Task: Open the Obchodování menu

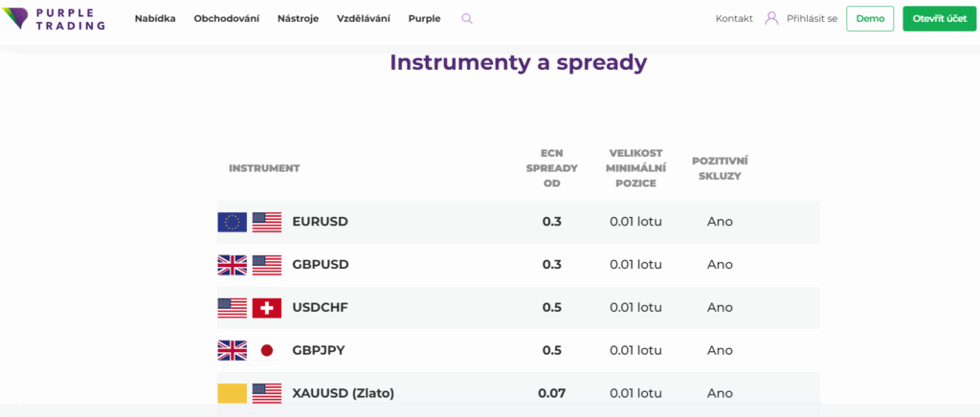Action: click(x=226, y=18)
